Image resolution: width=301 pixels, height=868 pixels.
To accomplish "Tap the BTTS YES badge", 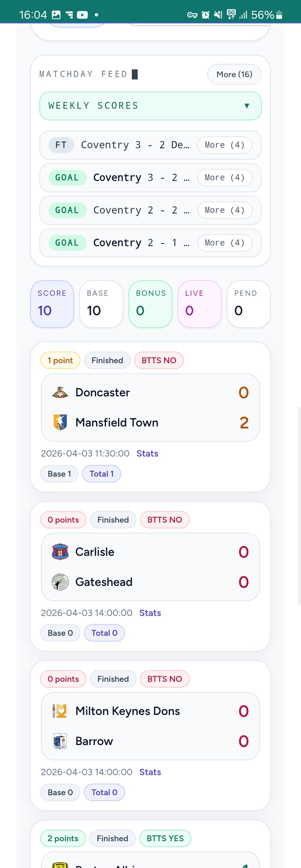I will (x=165, y=838).
